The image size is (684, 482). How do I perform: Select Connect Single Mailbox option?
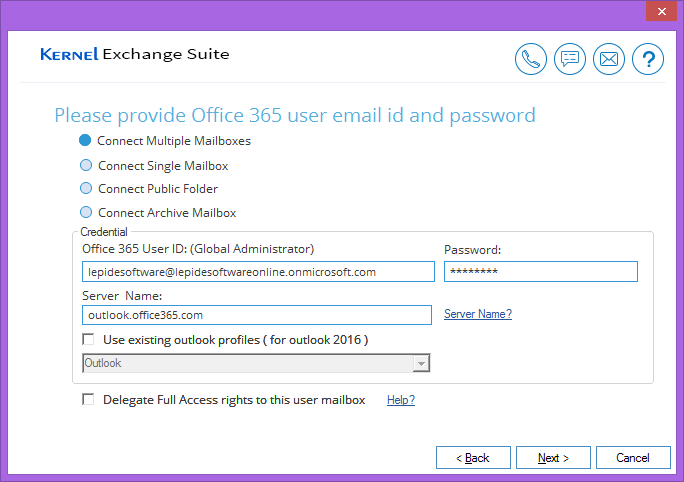[x=86, y=165]
